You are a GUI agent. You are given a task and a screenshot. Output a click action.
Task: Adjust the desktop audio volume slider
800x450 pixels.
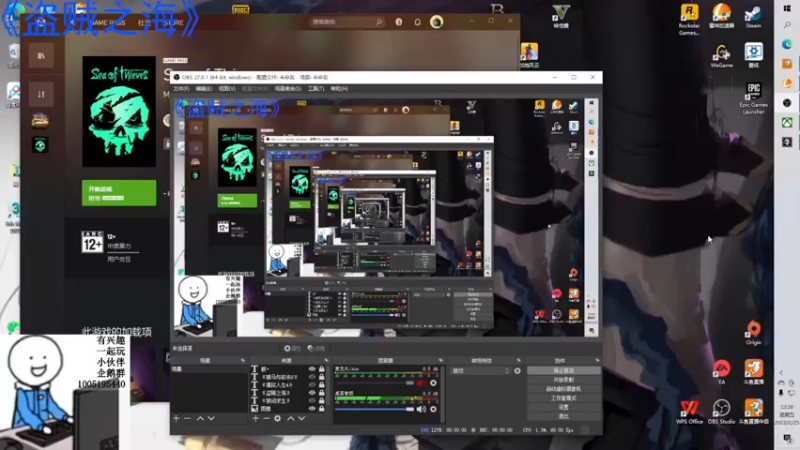click(x=374, y=409)
